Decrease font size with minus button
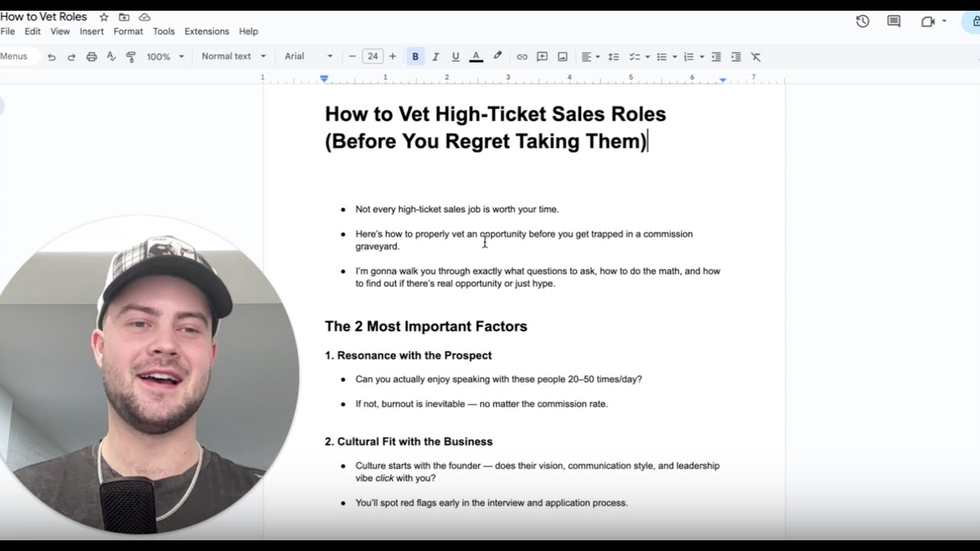Viewport: 980px width, 551px height. click(352, 56)
